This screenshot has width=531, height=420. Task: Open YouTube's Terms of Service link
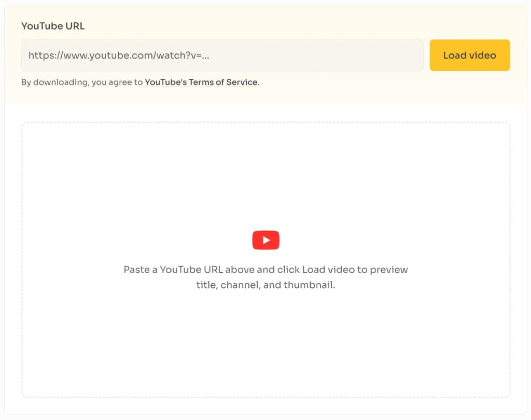coord(201,82)
